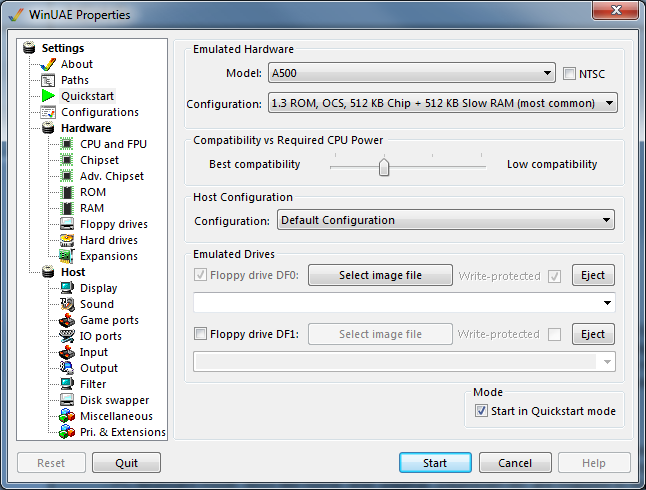This screenshot has height=490, width=646.
Task: Click the Chipset chip icon
Action: tap(67, 160)
